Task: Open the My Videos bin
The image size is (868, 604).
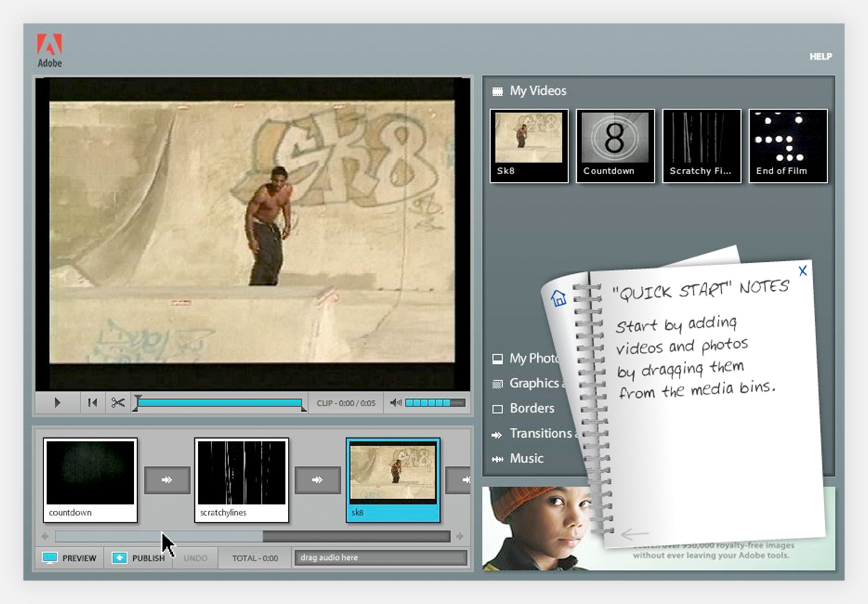Action: pyautogui.click(x=538, y=91)
